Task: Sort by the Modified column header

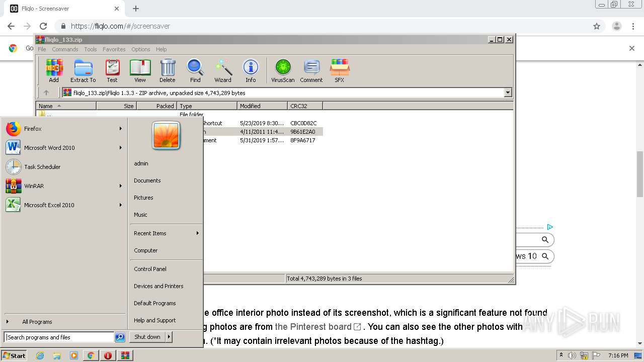Action: click(262, 106)
